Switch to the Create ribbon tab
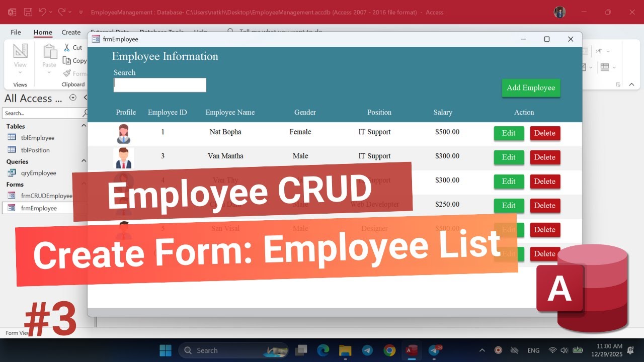 click(x=71, y=32)
